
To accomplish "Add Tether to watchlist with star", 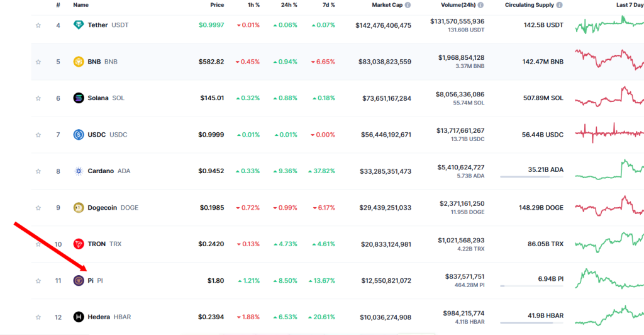I will point(38,25).
